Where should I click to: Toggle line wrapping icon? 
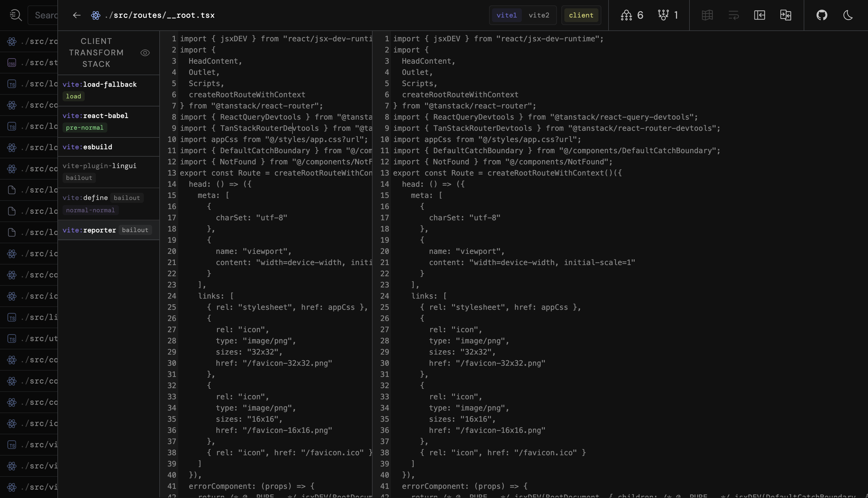coord(734,15)
